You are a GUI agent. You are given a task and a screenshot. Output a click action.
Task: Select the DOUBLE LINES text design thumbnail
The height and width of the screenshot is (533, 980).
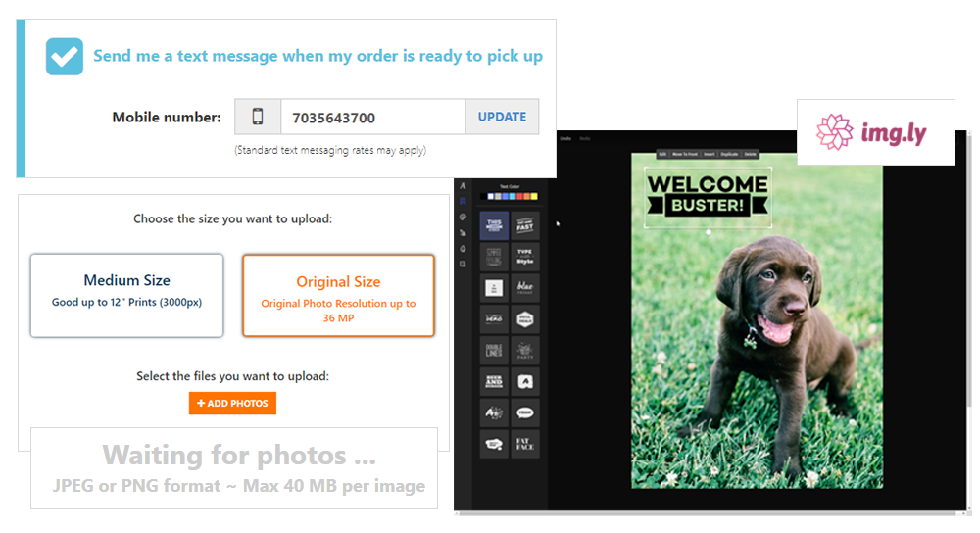[494, 350]
